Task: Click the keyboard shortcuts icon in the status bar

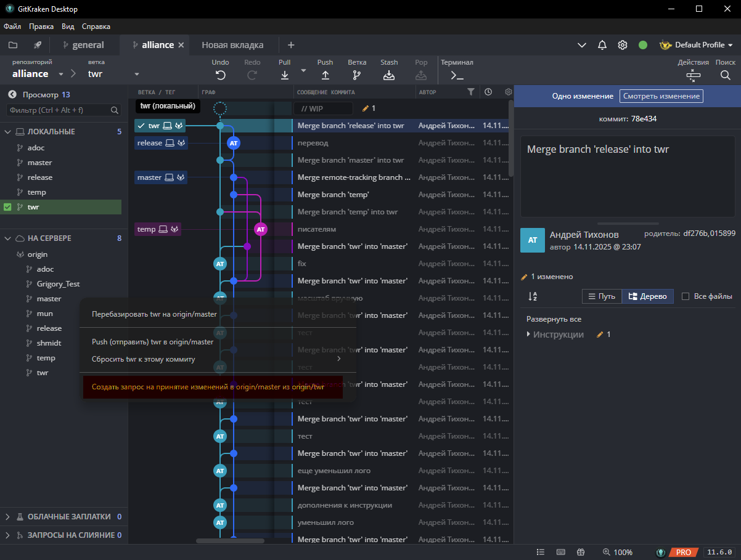Action: click(560, 552)
